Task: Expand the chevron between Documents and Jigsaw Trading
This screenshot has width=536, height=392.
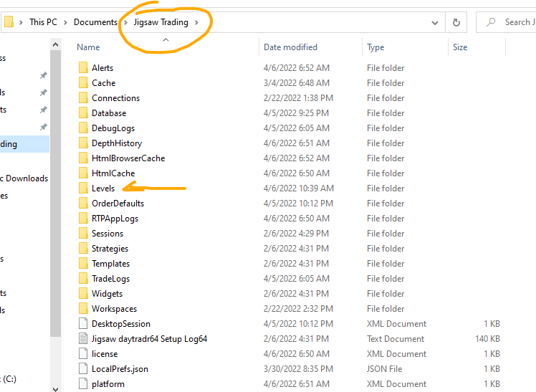Action: tap(125, 22)
